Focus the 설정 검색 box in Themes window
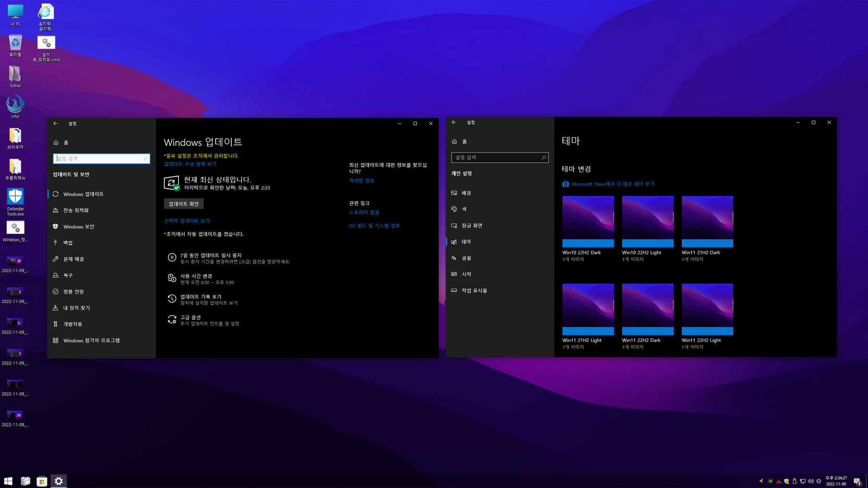Screen dimensions: 868x488 pos(500,157)
